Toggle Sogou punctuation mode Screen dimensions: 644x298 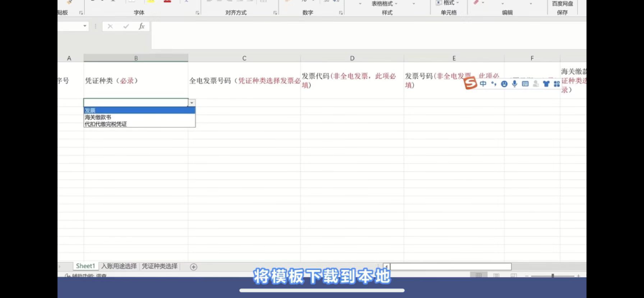pos(494,84)
